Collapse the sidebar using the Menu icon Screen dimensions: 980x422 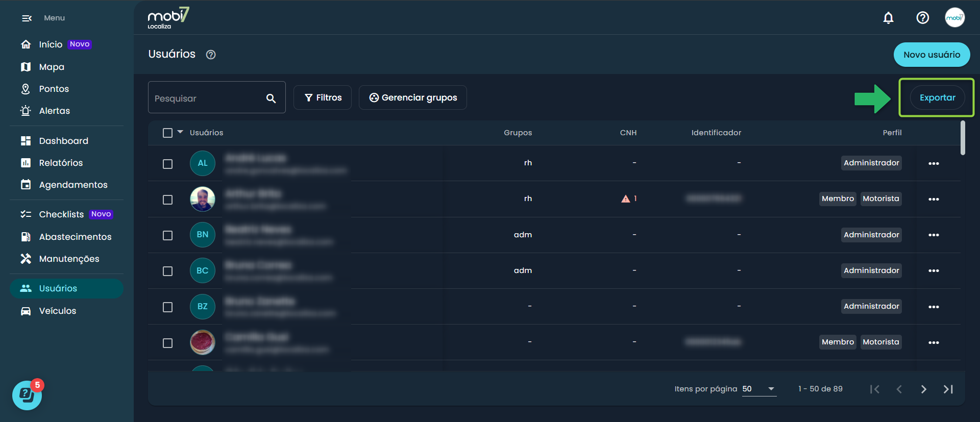[x=27, y=18]
